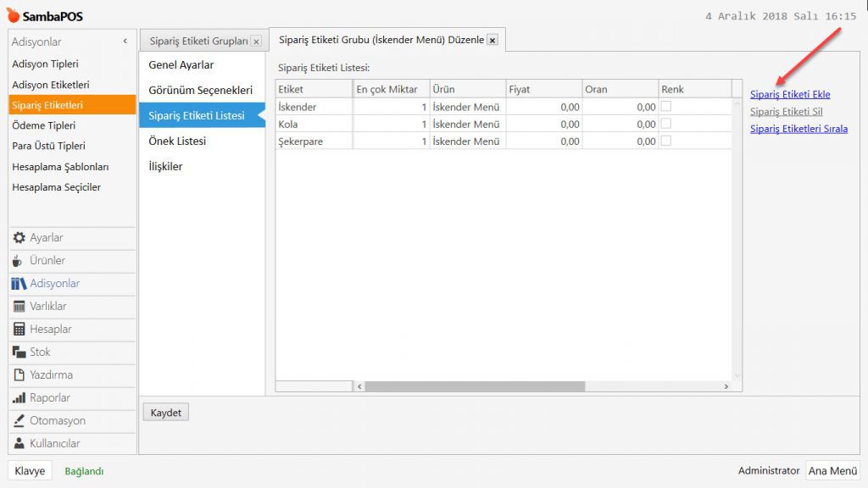Click the right arrow of the horizontal scrollbar
This screenshot has height=488, width=868.
click(x=726, y=386)
